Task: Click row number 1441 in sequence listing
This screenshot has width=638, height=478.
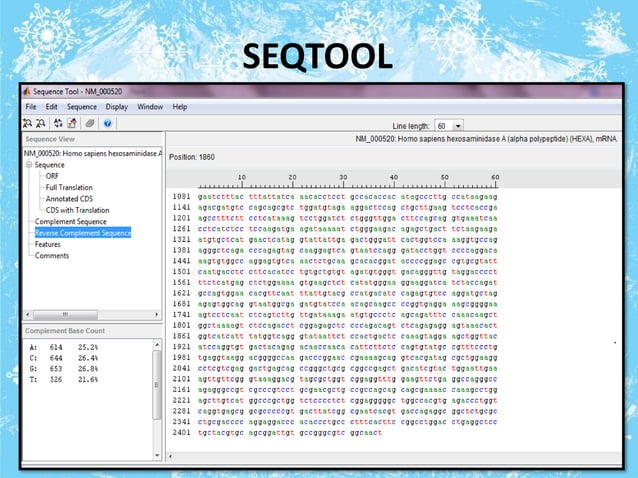Action: pos(181,261)
